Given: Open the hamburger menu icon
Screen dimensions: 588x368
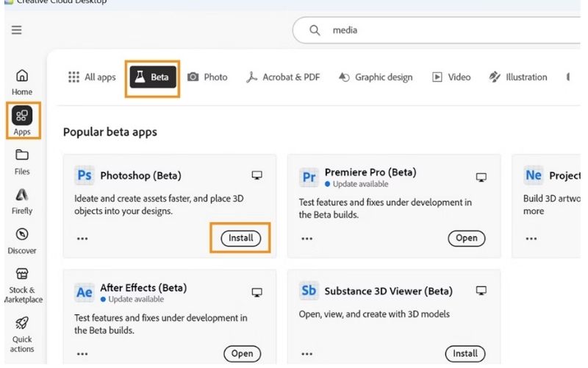Looking at the screenshot, I should coord(16,29).
